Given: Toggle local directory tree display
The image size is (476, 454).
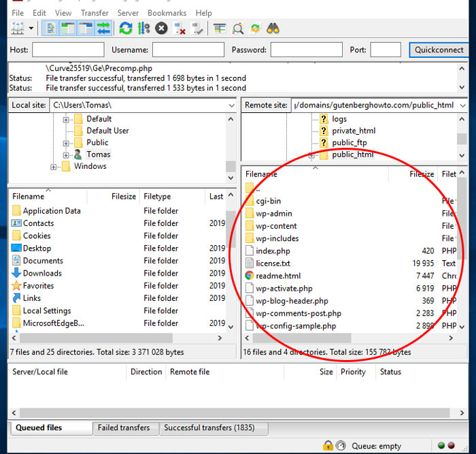Looking at the screenshot, I should (x=68, y=29).
